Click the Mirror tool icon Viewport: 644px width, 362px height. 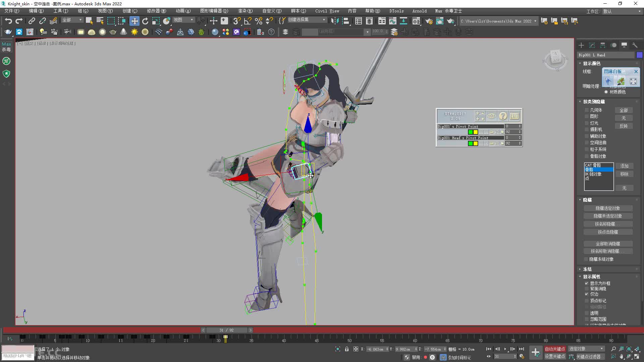coord(334,21)
